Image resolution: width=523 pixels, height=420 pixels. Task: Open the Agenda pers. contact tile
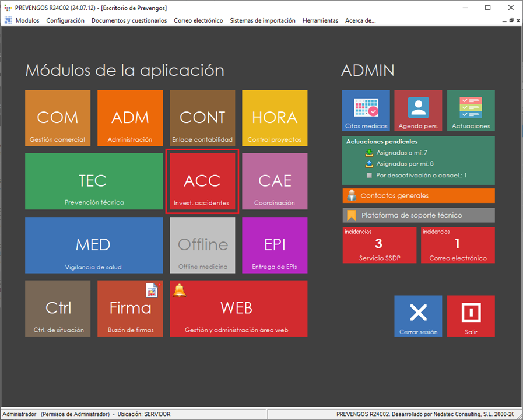[x=418, y=110]
